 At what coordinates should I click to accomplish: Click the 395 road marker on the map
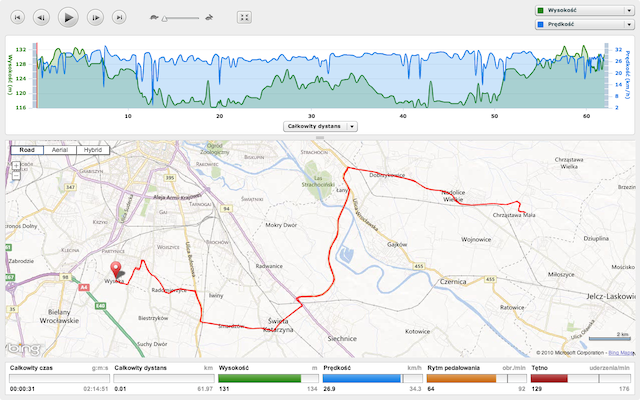(x=170, y=178)
